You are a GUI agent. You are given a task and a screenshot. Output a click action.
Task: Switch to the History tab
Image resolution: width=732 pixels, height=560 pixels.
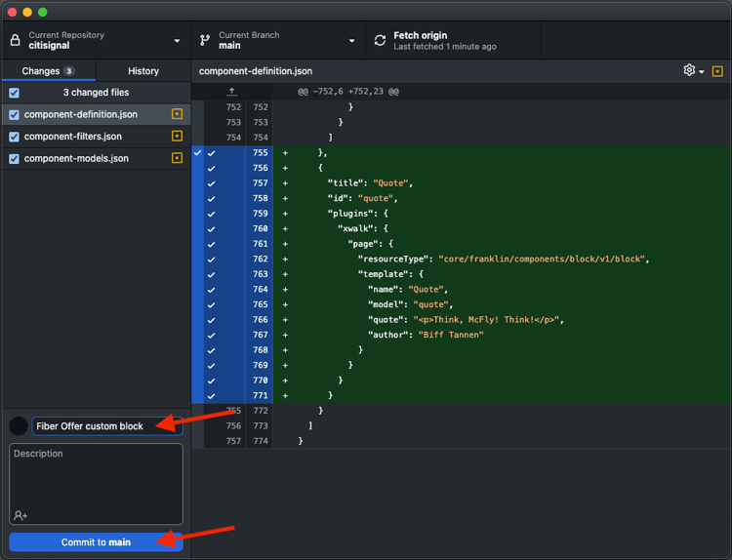pyautogui.click(x=143, y=71)
